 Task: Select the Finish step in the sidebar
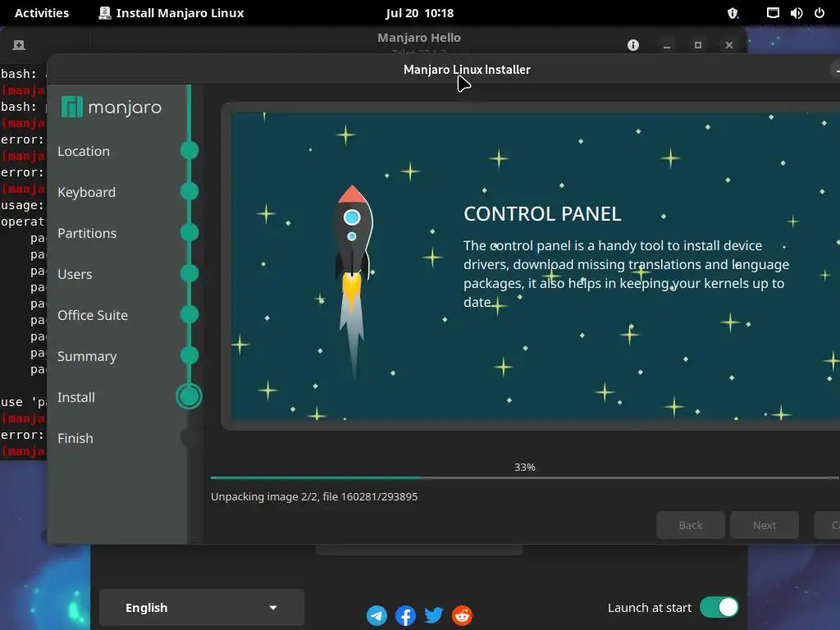tap(75, 439)
